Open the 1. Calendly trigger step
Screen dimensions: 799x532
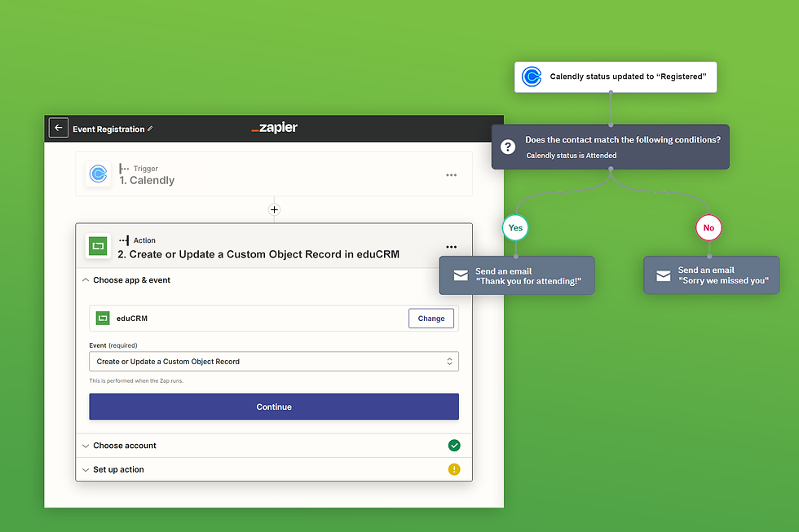tap(274, 174)
